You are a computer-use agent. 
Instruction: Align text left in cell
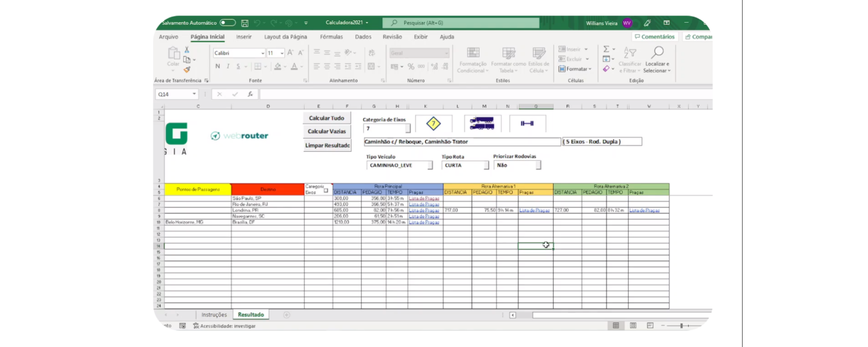pos(316,66)
